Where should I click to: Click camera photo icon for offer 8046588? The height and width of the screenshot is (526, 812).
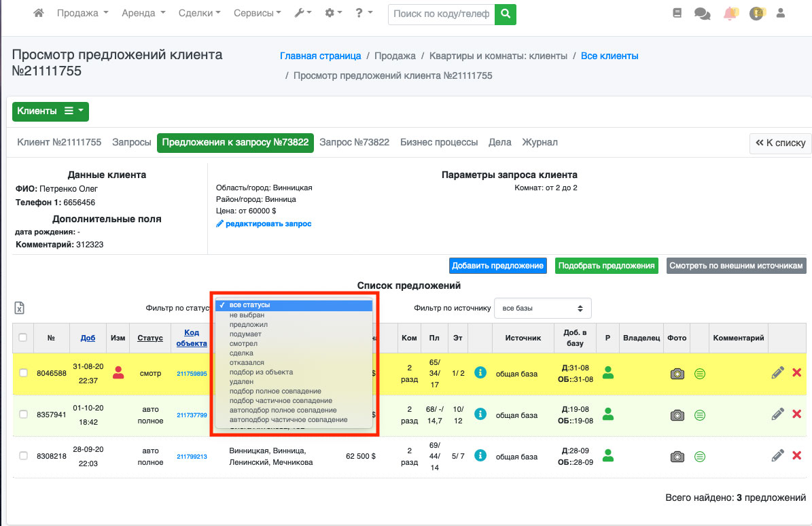(x=677, y=373)
